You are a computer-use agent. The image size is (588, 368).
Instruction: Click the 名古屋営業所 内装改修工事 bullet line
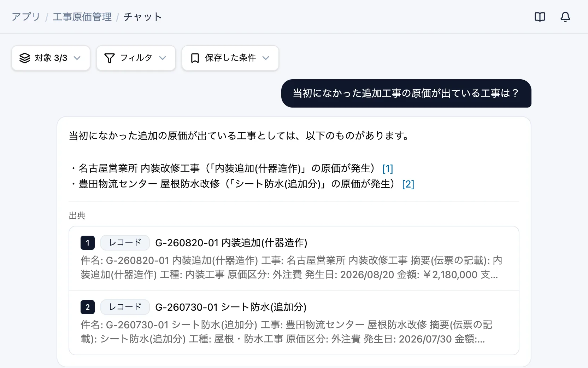(231, 168)
